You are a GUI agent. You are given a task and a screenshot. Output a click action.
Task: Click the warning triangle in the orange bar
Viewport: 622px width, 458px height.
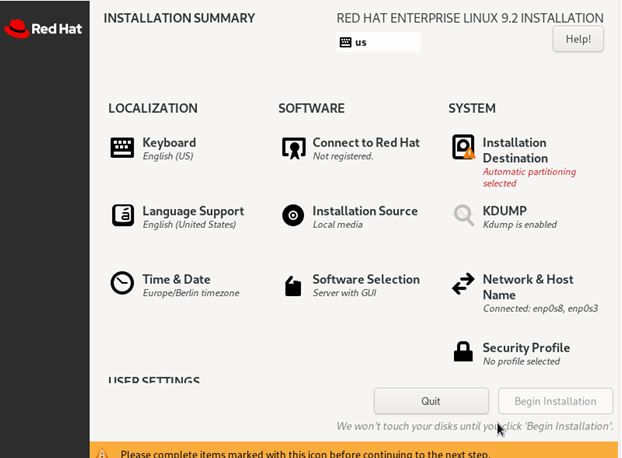(x=102, y=453)
